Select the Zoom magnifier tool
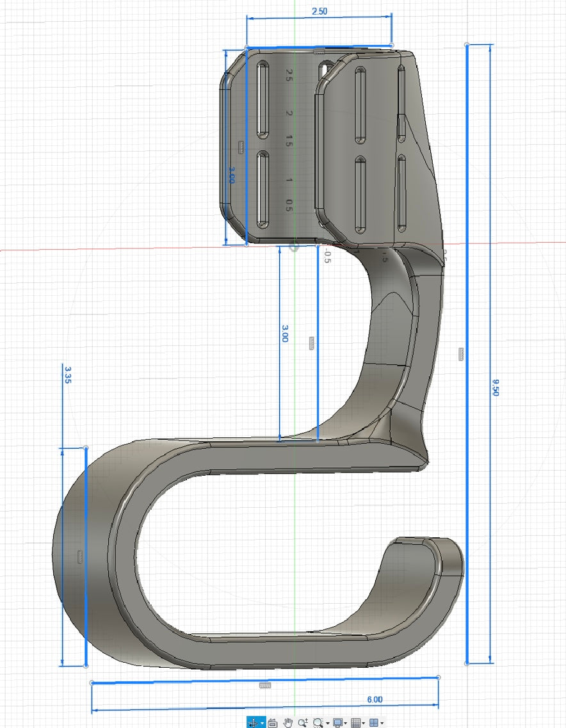This screenshot has width=566, height=728. click(x=303, y=722)
